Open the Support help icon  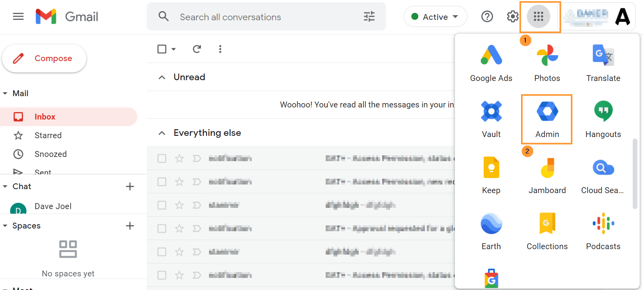point(487,16)
